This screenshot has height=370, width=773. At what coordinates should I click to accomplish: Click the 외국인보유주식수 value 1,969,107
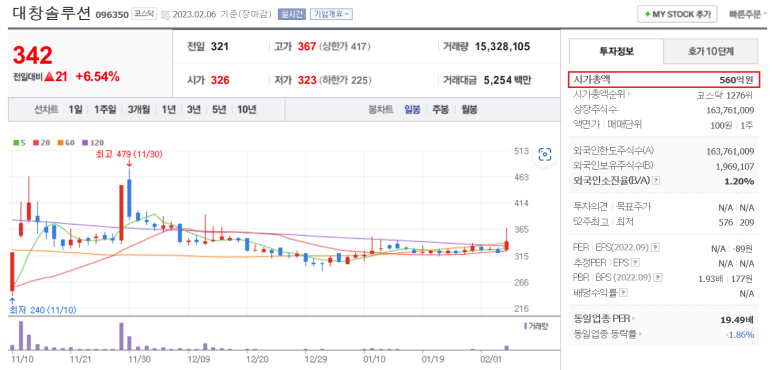[x=735, y=166]
